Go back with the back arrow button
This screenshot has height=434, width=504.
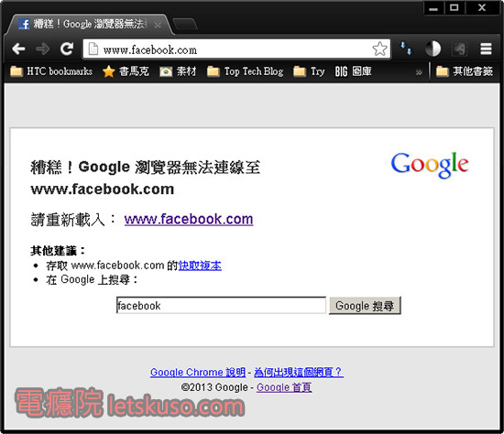pos(18,49)
